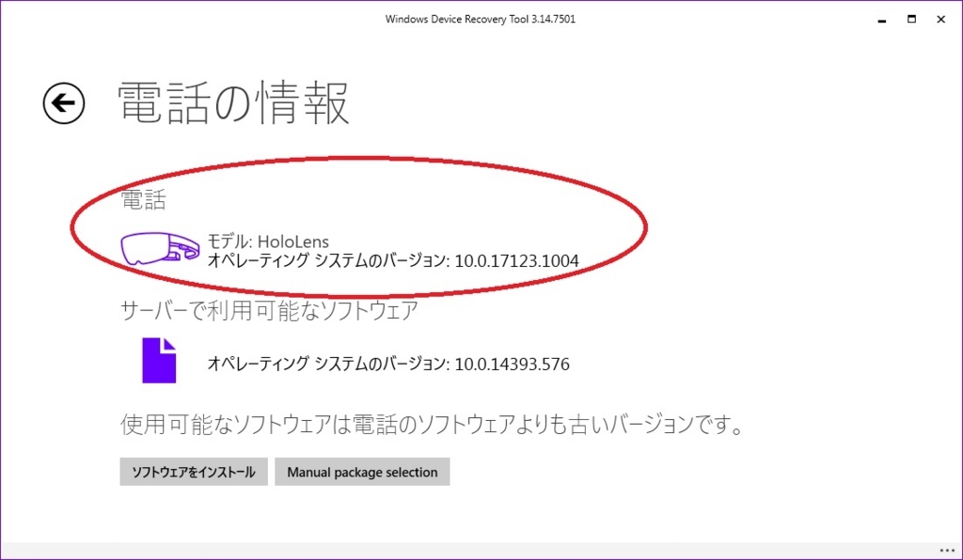Open Manual package selection
This screenshot has width=963, height=560.
(362, 472)
